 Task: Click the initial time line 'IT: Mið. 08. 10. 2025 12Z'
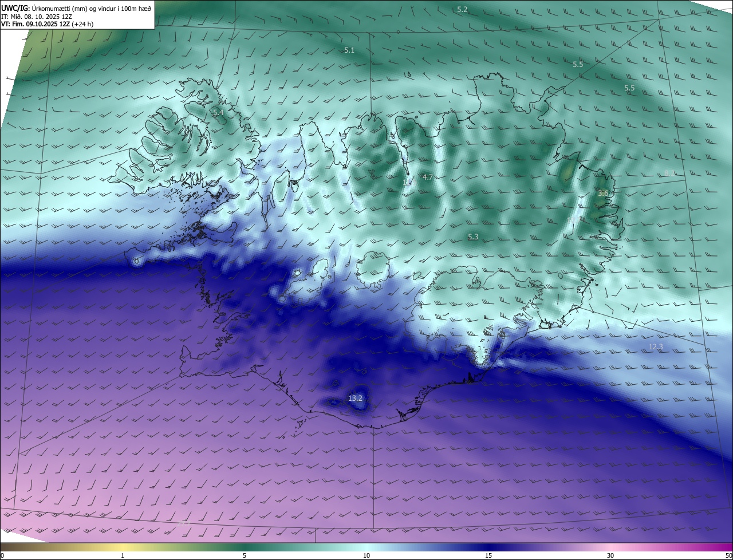[36, 17]
